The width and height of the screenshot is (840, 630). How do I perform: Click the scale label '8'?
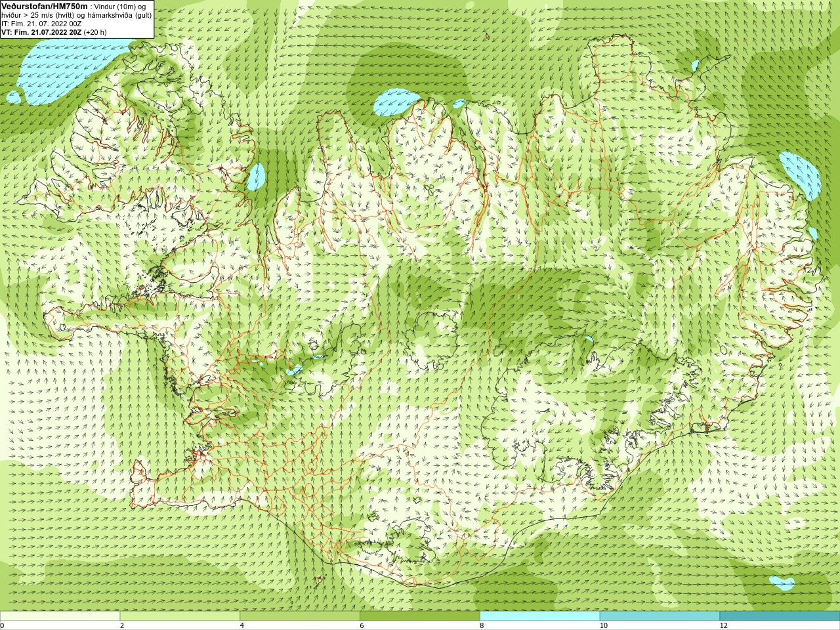482,625
